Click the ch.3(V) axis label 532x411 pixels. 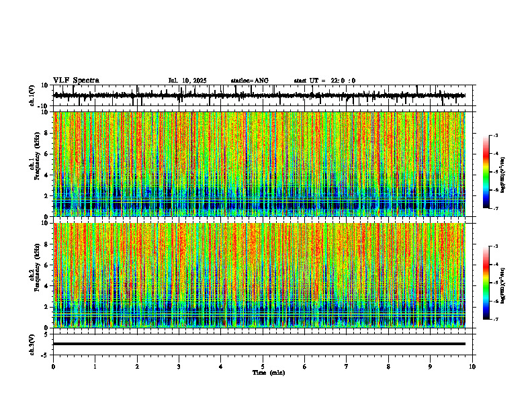32,345
